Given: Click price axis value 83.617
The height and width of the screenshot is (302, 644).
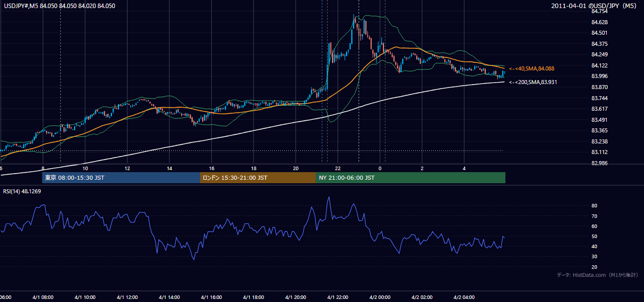Looking at the screenshot, I should (599, 109).
